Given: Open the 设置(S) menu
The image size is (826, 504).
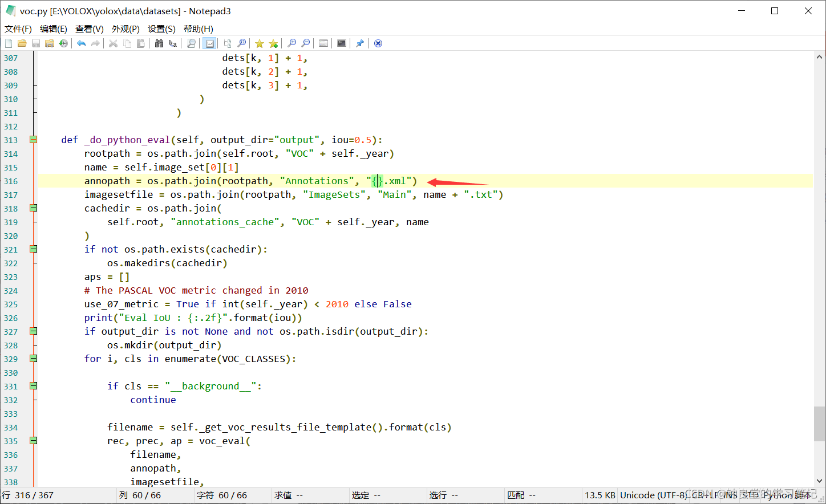Looking at the screenshot, I should (x=161, y=29).
